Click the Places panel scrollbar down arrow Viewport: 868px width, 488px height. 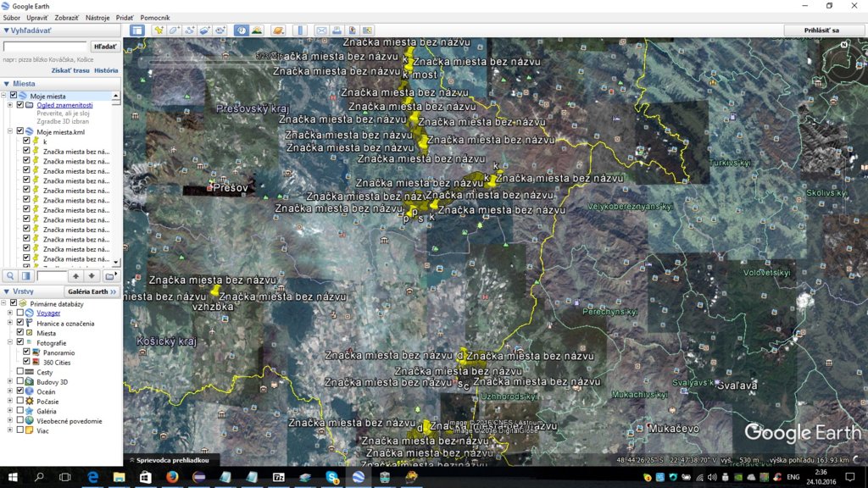click(115, 263)
